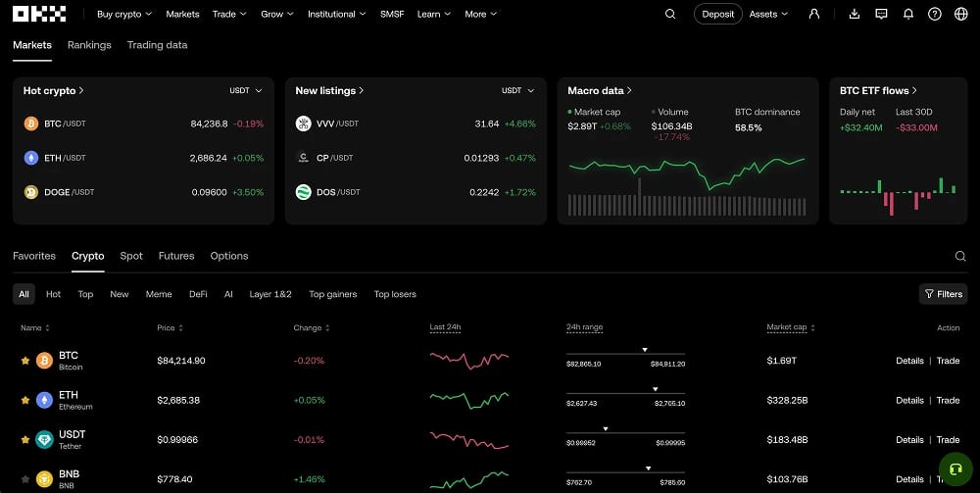Click the OKX logo

39,14
